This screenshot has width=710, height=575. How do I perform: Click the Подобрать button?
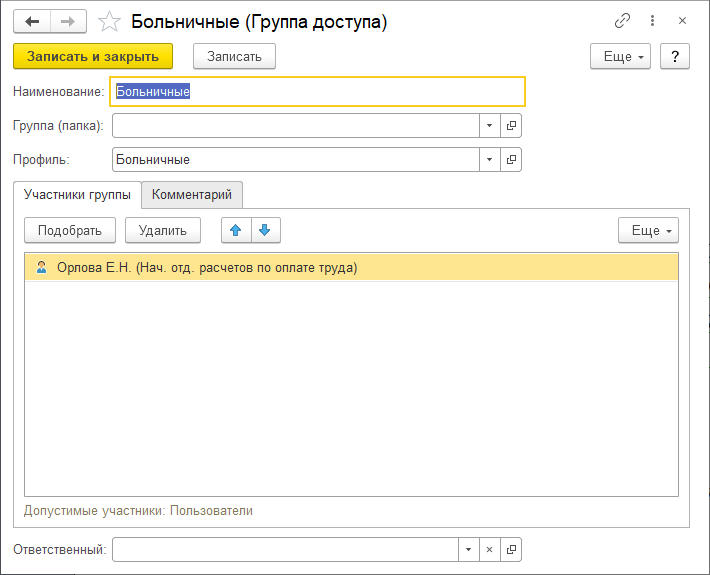70,230
